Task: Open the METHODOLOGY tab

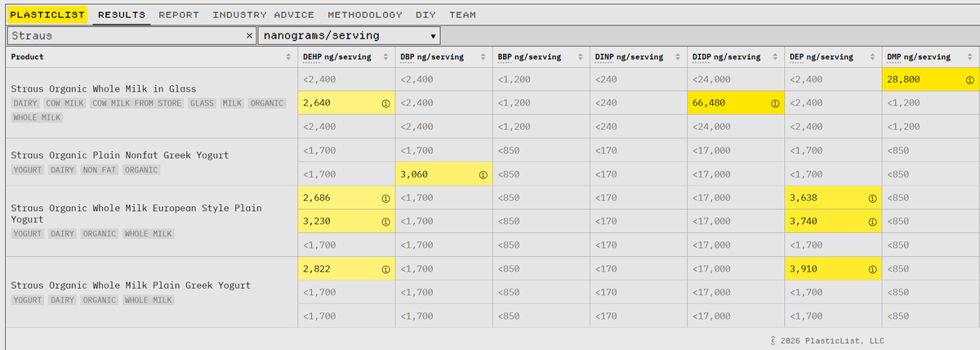Action: 365,15
